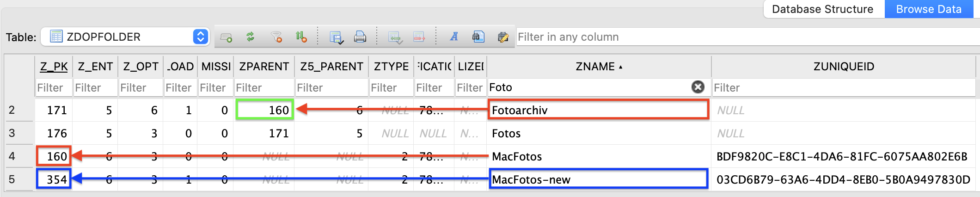This screenshot has height=197, width=980.
Task: Open the font format (blue A) icon
Action: coord(454,37)
